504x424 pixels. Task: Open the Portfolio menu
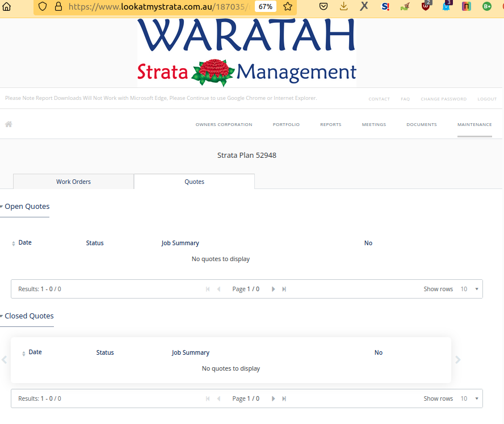point(286,124)
